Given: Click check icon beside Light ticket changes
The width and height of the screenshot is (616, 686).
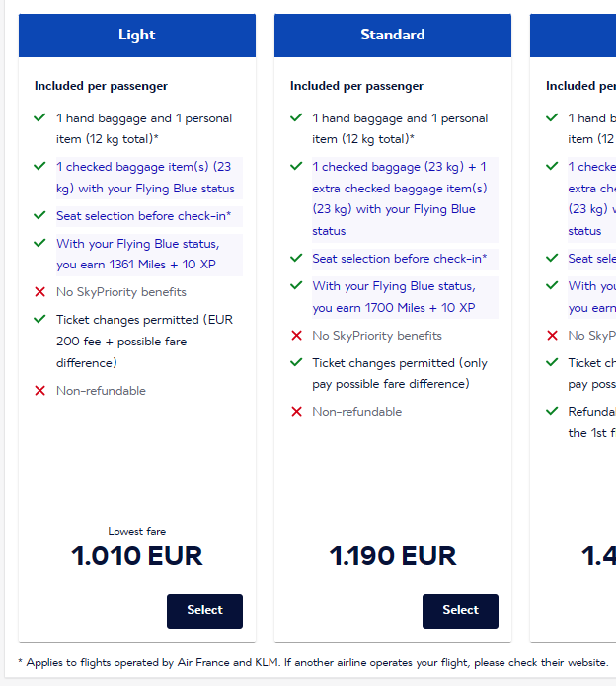Looking at the screenshot, I should tap(39, 319).
